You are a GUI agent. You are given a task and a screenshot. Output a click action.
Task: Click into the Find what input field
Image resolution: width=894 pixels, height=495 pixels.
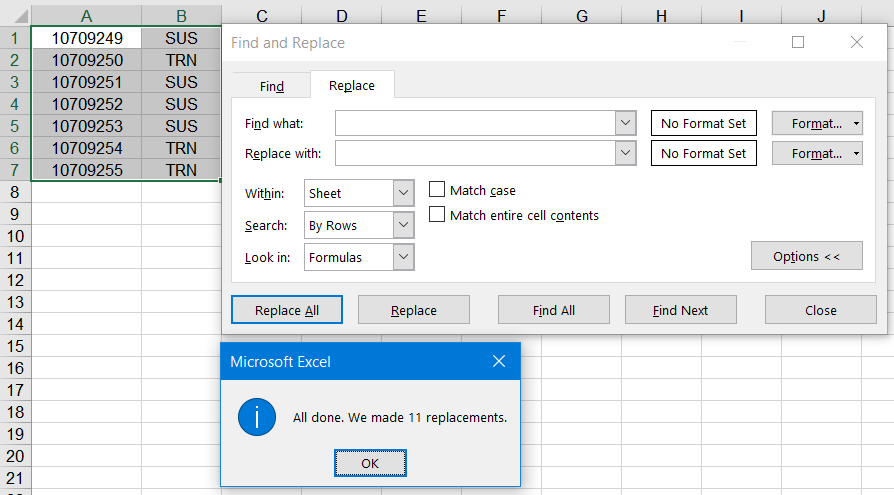point(476,123)
